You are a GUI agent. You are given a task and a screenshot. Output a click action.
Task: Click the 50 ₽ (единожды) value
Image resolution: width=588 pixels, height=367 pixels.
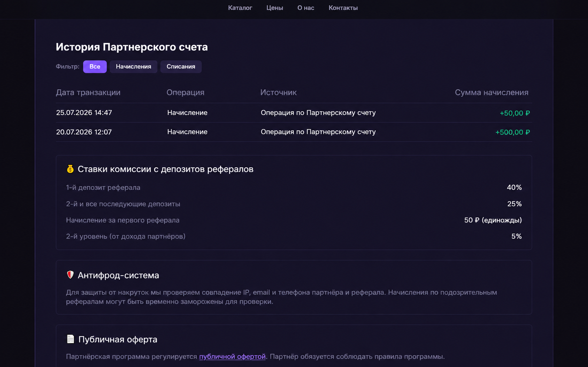(x=493, y=220)
